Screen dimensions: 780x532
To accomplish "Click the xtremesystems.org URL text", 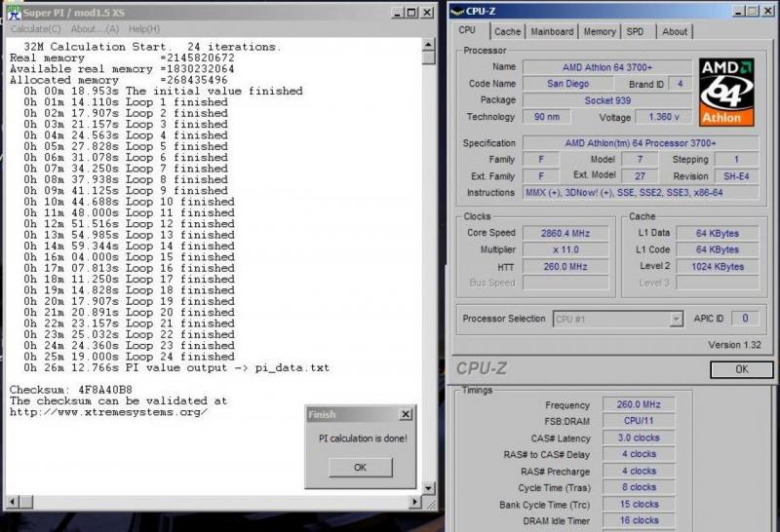I will pos(108,412).
